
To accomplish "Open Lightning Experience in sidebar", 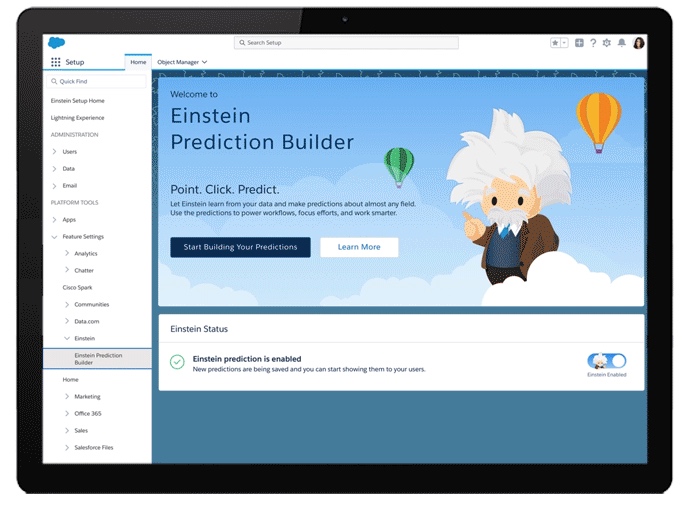I will point(77,118).
